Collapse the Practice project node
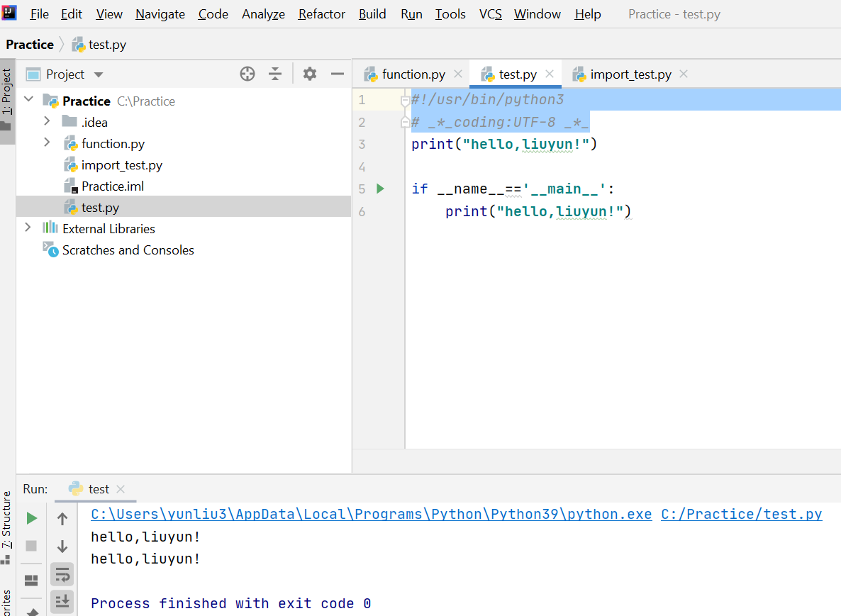The height and width of the screenshot is (616, 841). coord(27,101)
